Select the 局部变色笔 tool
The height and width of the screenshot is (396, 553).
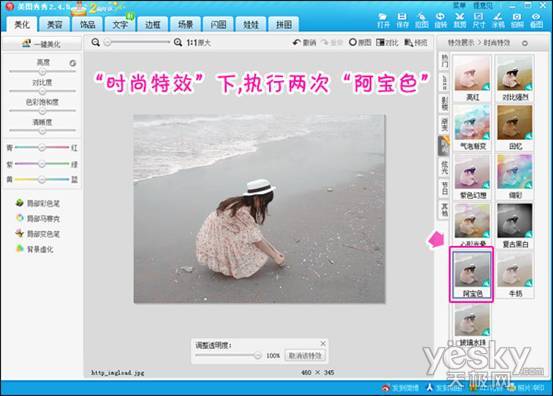(x=38, y=234)
